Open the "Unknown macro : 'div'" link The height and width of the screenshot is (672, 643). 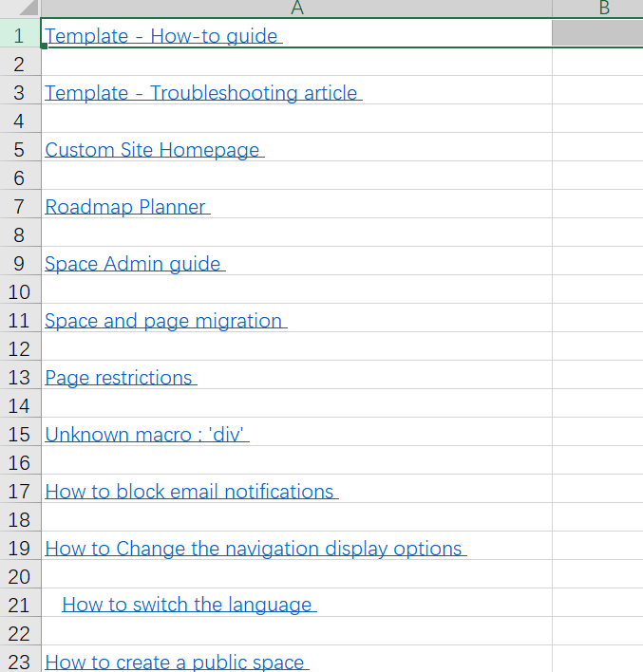[147, 435]
